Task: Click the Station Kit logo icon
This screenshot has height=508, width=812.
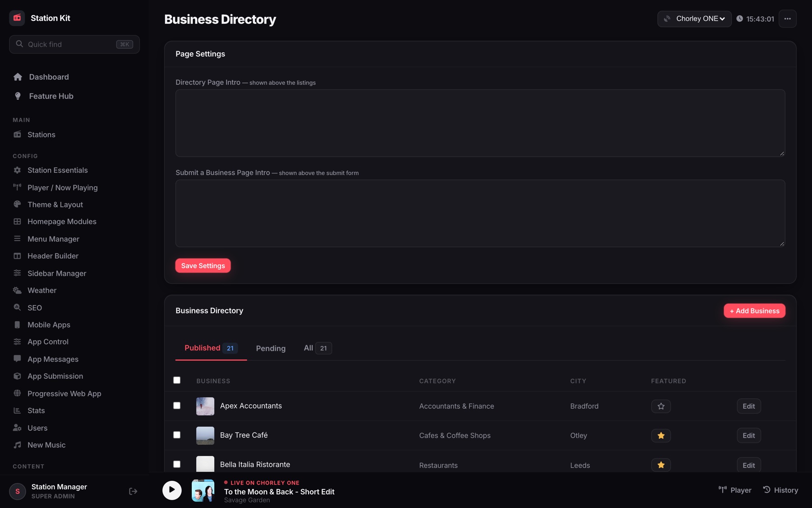Action: (x=17, y=18)
